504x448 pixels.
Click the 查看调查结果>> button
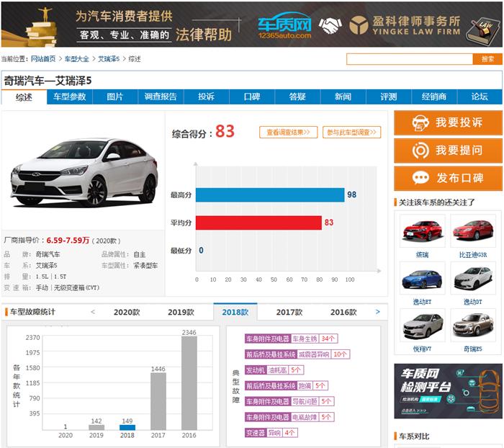click(x=288, y=133)
